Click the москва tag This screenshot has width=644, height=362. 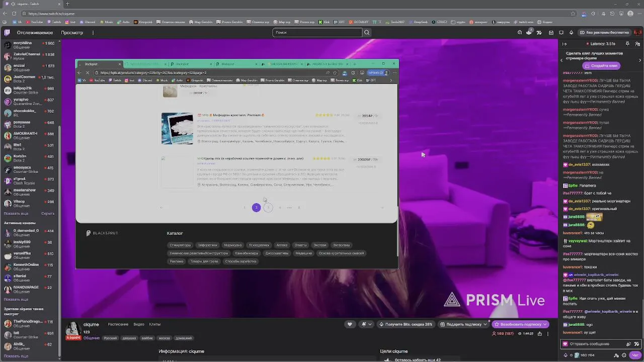tap(164, 338)
